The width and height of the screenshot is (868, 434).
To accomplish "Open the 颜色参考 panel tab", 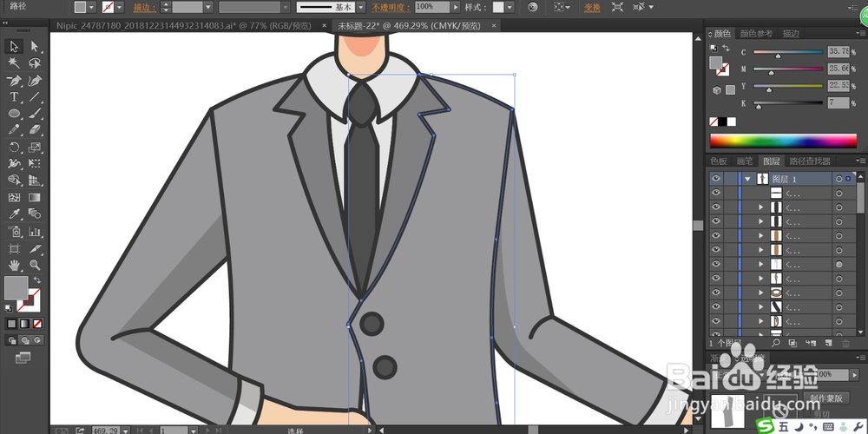I will pos(756,34).
